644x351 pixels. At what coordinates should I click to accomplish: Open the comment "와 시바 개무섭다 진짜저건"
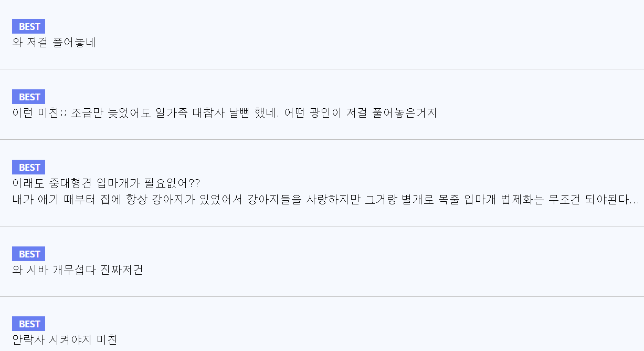click(77, 270)
